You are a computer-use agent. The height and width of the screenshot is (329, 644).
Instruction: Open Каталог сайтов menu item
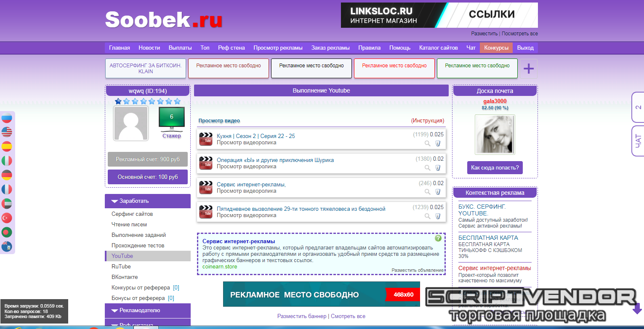(x=439, y=48)
